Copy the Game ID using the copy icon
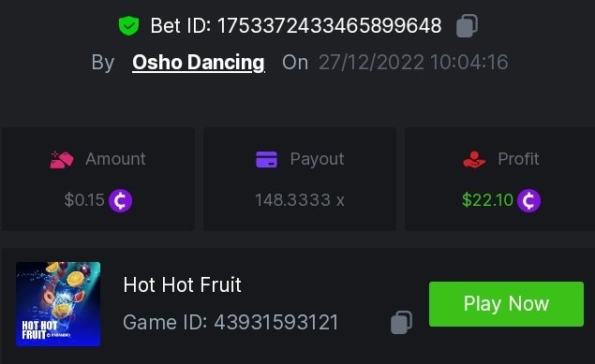 401,322
